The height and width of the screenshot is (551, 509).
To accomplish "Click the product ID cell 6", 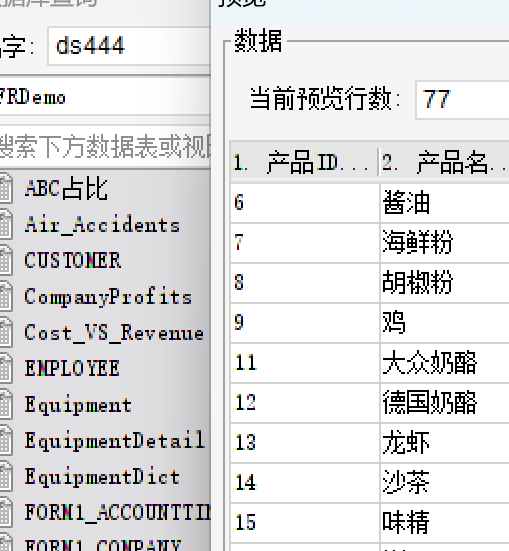I will (305, 203).
